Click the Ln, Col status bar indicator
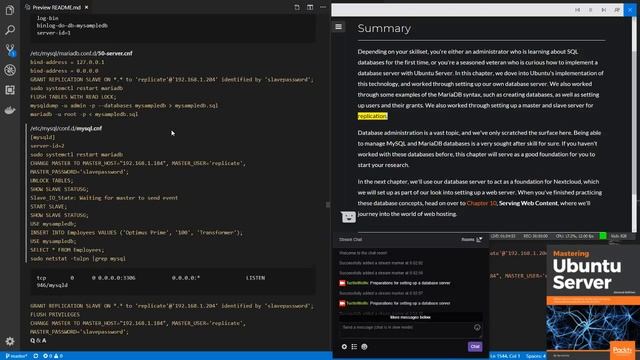Screen dimensions: 640x360 tap(505, 356)
